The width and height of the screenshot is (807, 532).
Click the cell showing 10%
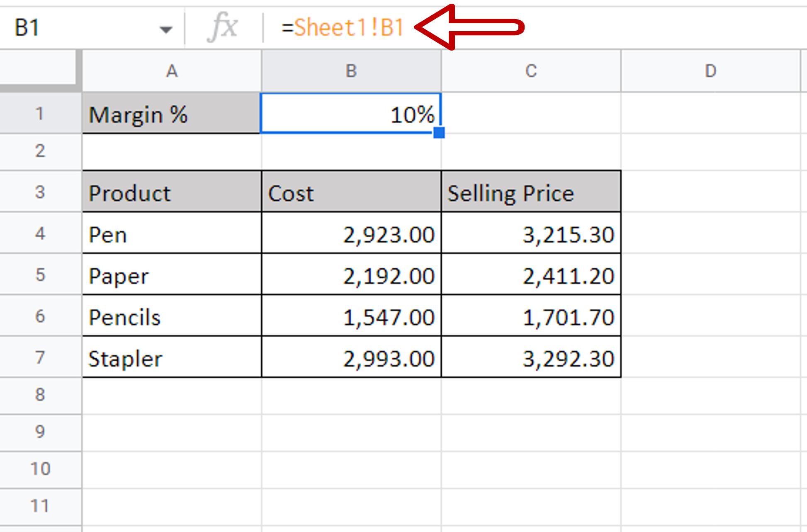click(351, 113)
